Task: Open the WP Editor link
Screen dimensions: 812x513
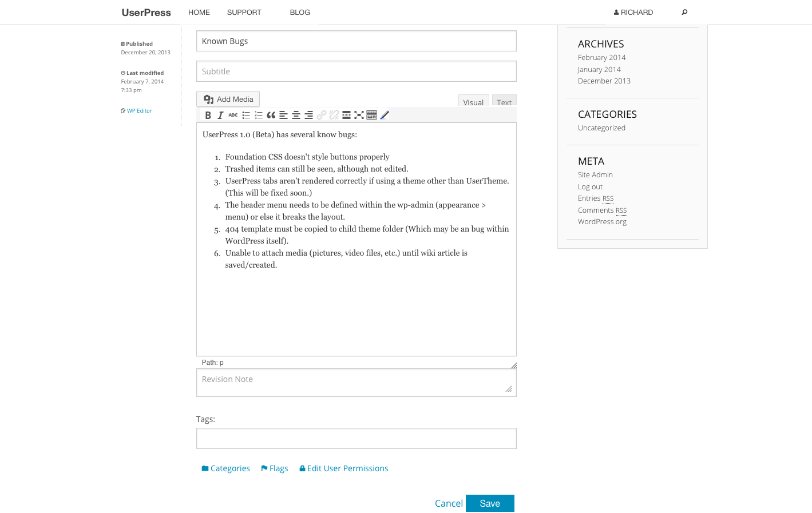Action: click(136, 111)
